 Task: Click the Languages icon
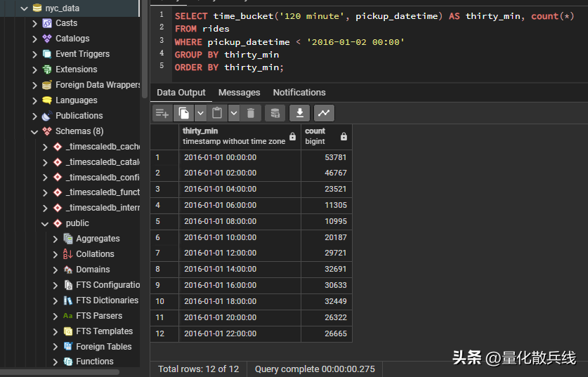(x=47, y=100)
